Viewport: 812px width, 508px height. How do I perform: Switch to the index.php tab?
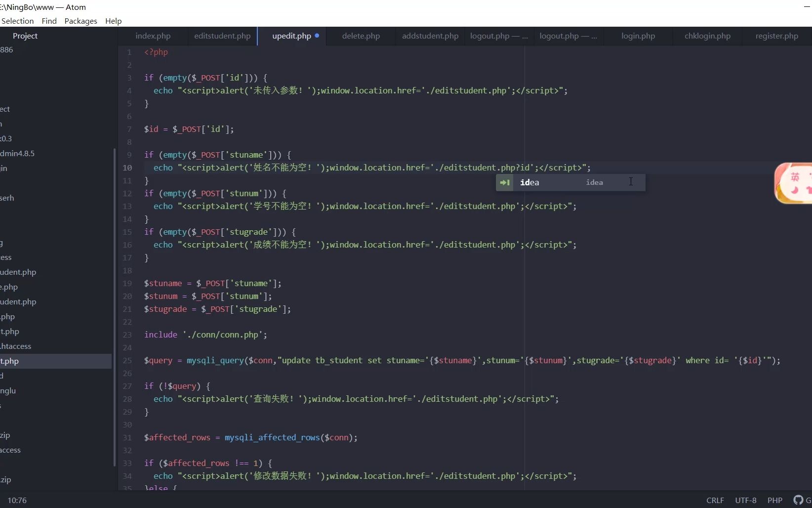point(152,36)
